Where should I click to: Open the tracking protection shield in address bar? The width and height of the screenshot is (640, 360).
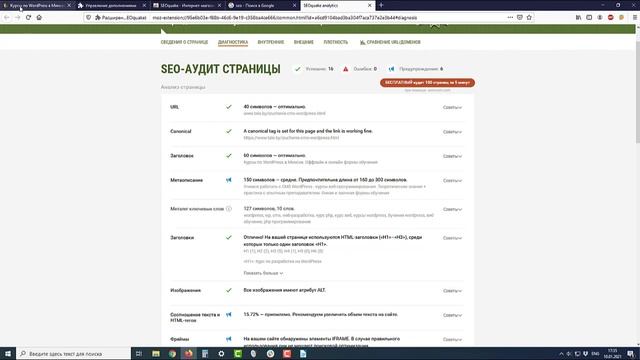89,18
